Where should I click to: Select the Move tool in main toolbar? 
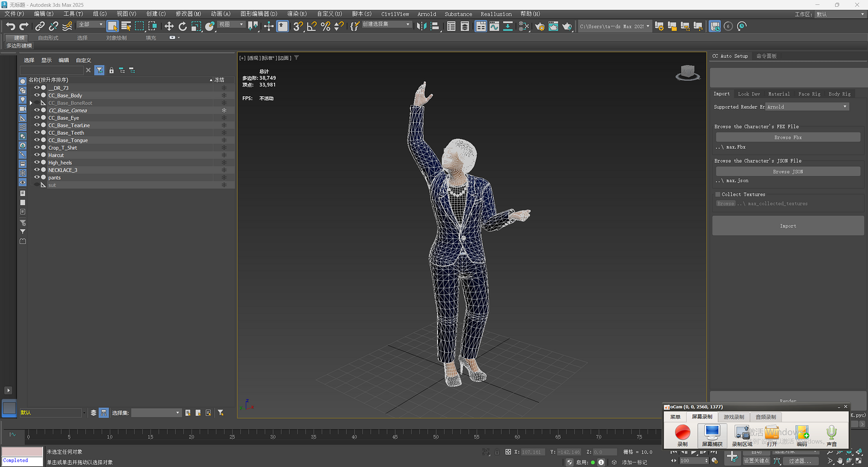(x=169, y=26)
